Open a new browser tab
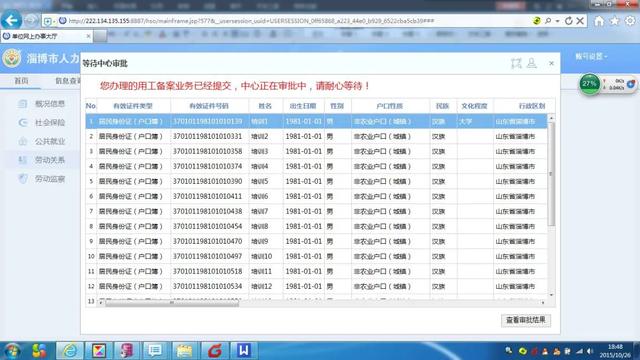This screenshot has width=640, height=360. (x=100, y=36)
